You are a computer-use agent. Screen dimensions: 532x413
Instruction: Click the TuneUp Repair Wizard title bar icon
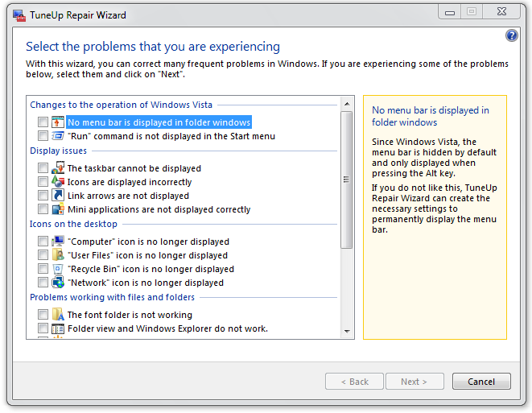pos(19,15)
